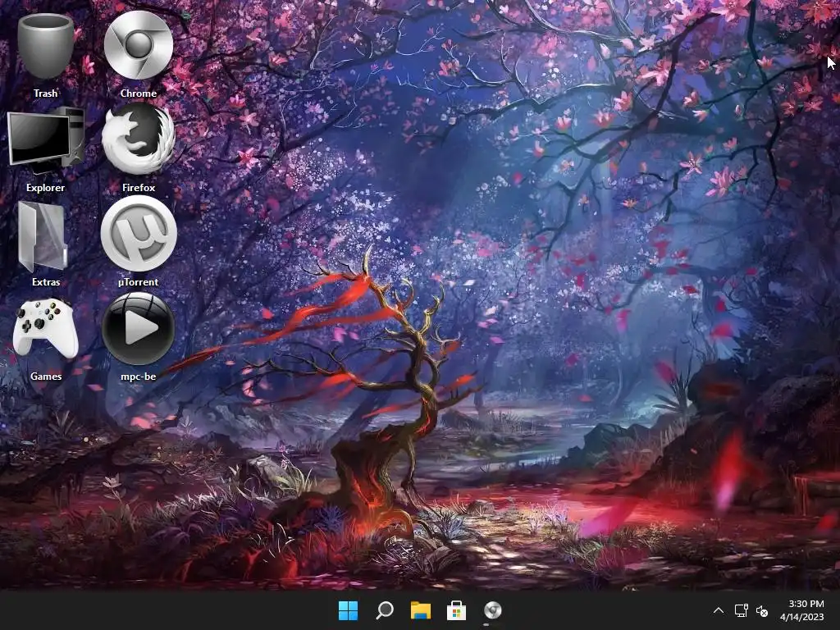Click the Firefox label text
Viewport: 840px width, 630px height.
(138, 188)
